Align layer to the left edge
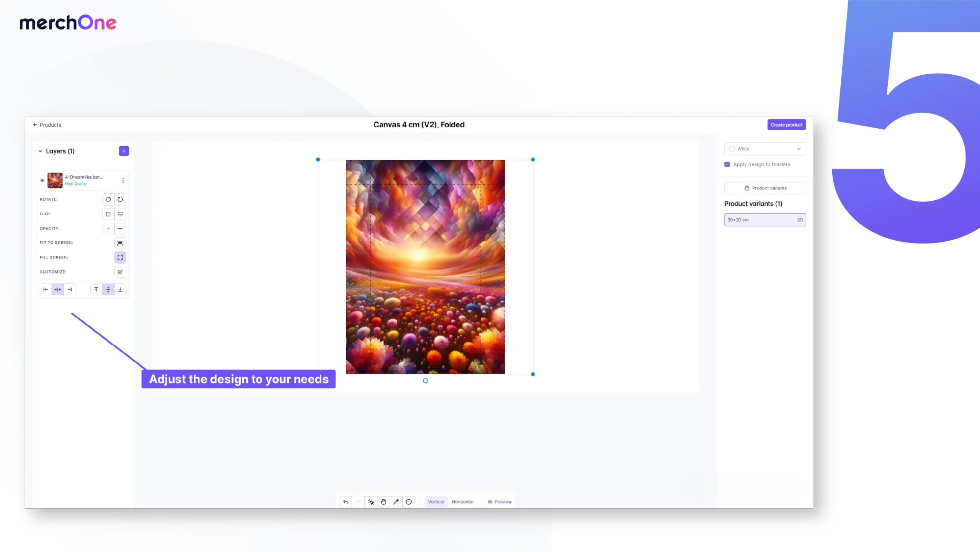980x552 pixels. (x=46, y=290)
